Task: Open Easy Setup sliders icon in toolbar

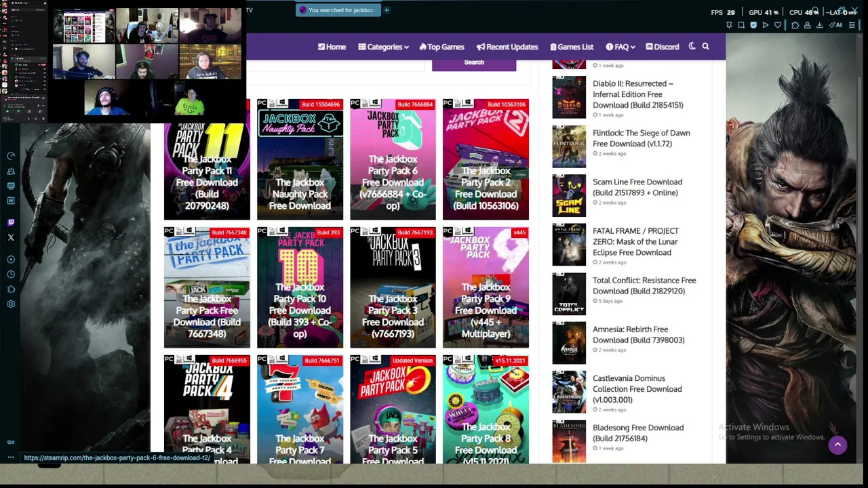Action: pos(852,25)
